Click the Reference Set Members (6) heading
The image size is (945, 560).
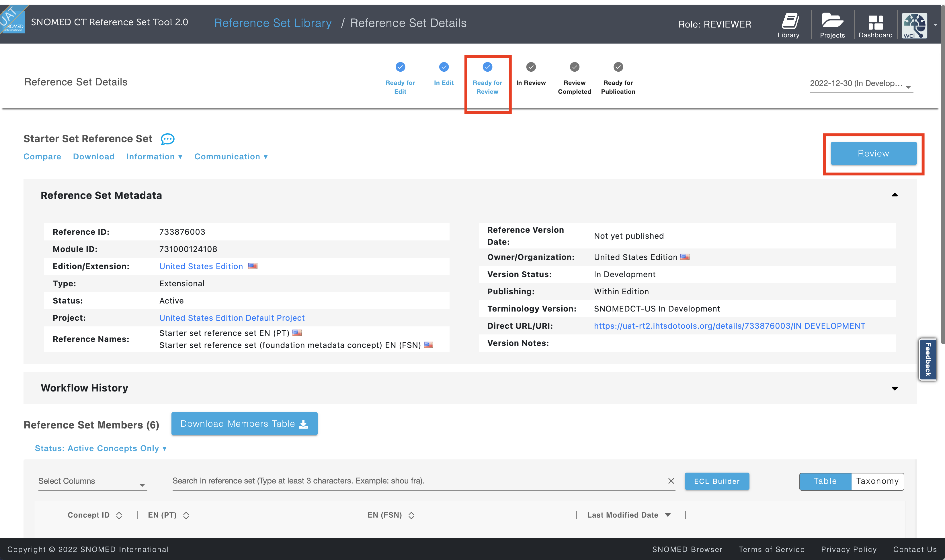pos(91,425)
